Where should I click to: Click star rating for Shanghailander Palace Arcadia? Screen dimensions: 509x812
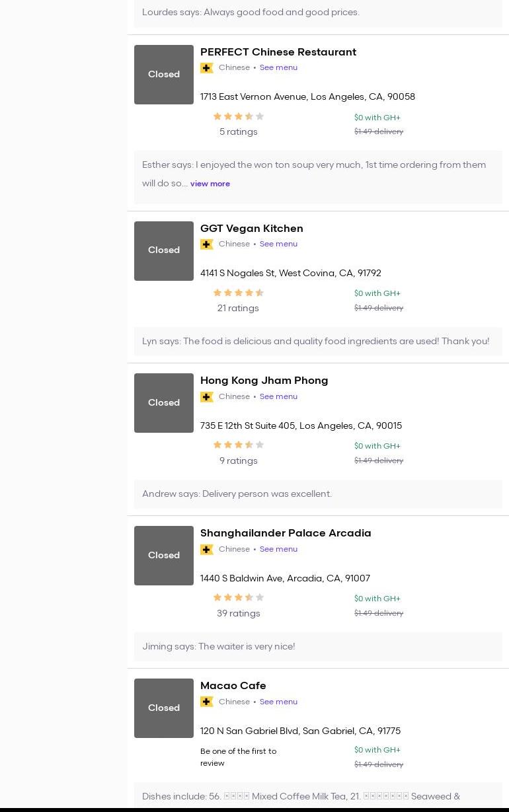pos(238,597)
